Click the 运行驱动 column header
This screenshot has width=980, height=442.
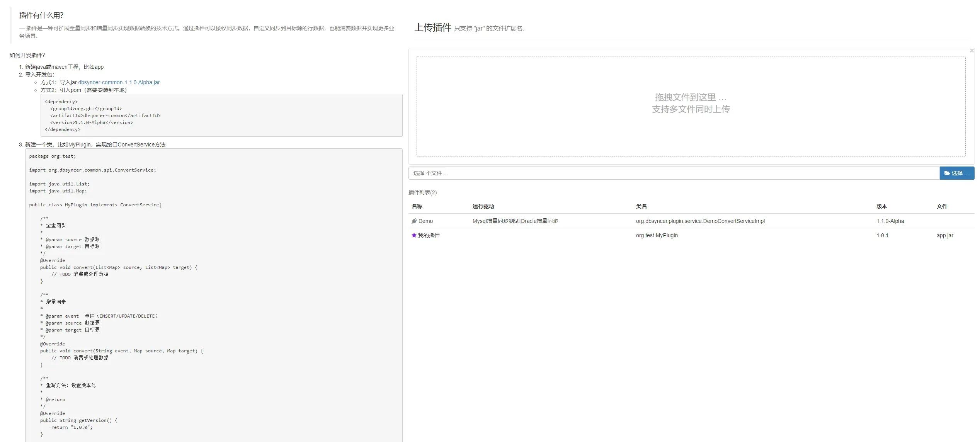click(483, 206)
